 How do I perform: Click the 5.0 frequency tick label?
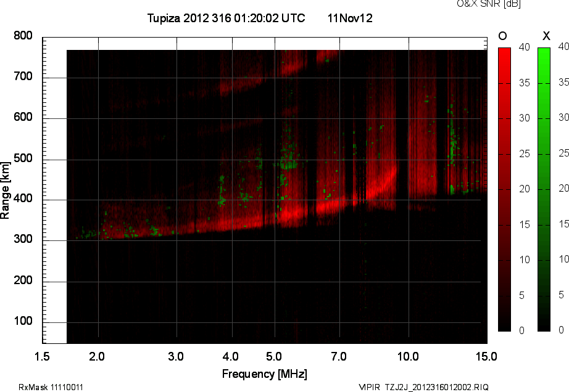[274, 357]
